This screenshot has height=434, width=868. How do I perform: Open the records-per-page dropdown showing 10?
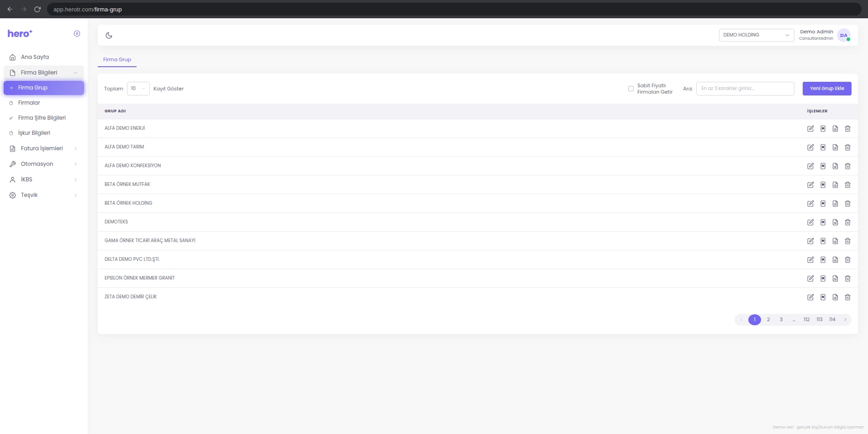pos(138,89)
